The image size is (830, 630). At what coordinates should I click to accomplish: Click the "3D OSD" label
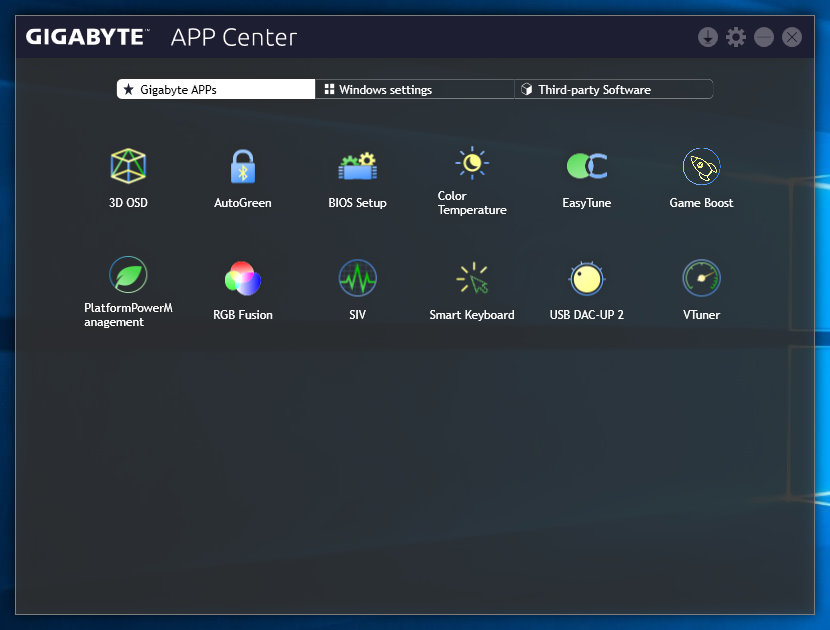pyautogui.click(x=128, y=203)
